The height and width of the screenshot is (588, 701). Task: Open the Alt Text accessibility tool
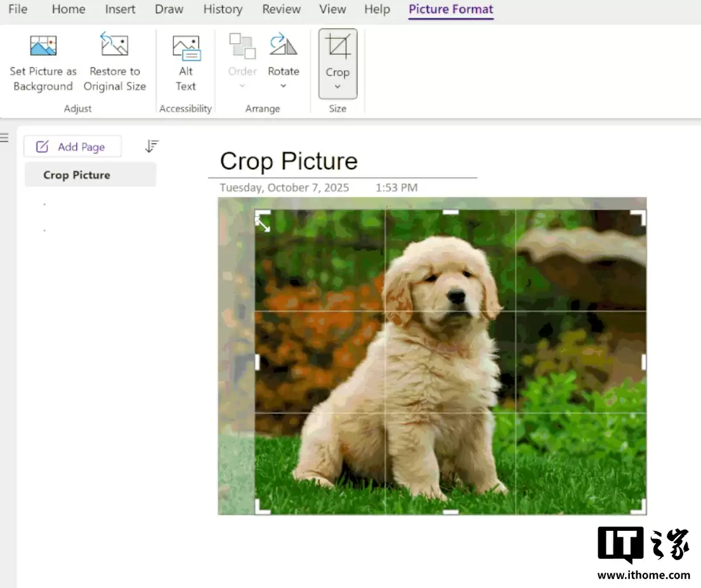pyautogui.click(x=186, y=48)
